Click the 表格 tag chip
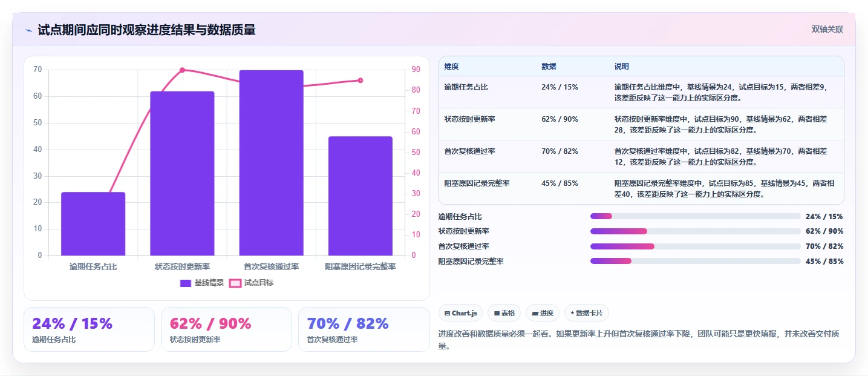This screenshot has width=868, height=376. (x=504, y=313)
